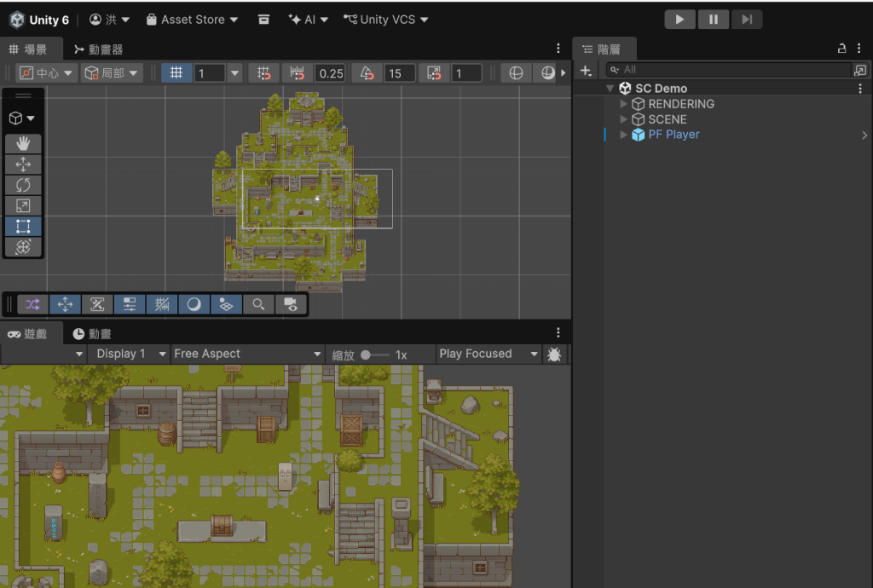Expand the scene toolbar overflow arrow
The height and width of the screenshot is (588, 873).
(564, 73)
